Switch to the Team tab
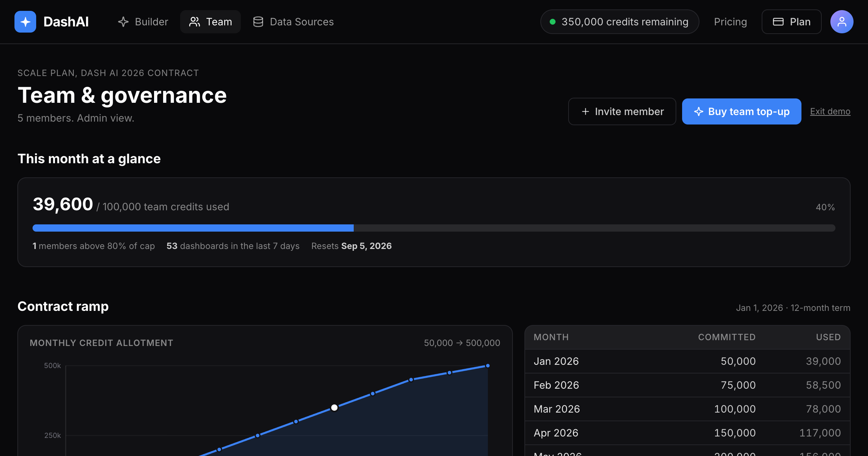Viewport: 868px width, 456px height. tap(210, 22)
